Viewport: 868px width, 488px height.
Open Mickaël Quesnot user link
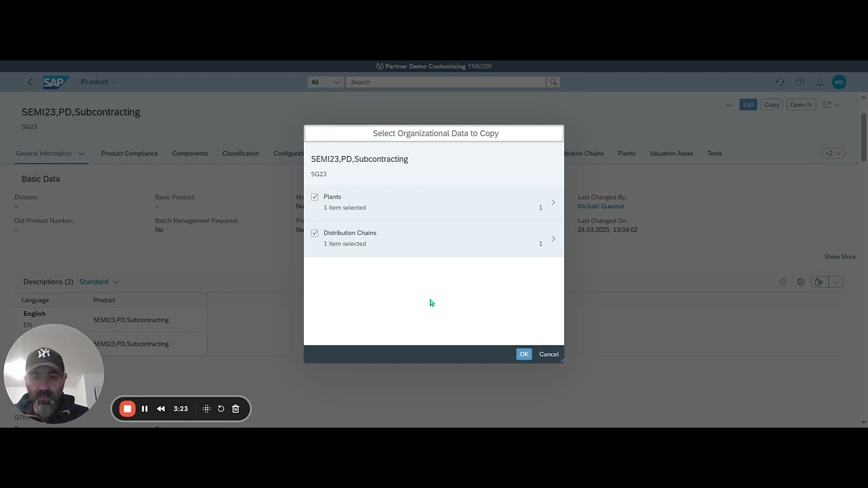tap(601, 207)
